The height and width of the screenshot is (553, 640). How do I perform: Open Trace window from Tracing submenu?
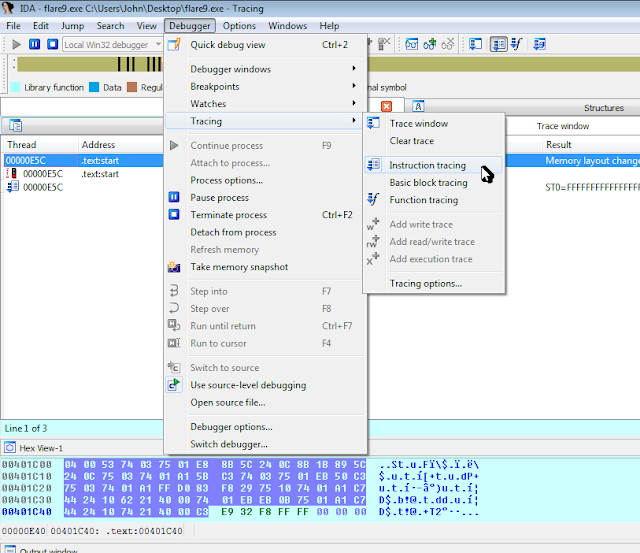[x=434, y=123]
